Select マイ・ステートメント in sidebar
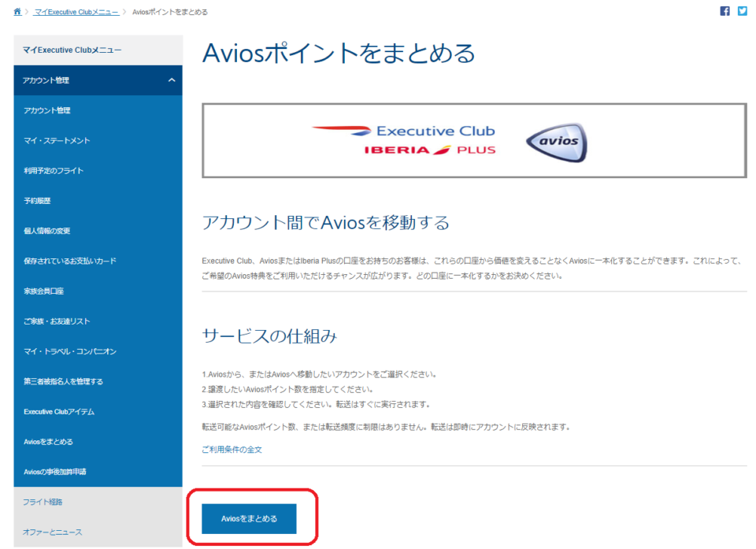Image resolution: width=756 pixels, height=549 pixels. point(57,141)
